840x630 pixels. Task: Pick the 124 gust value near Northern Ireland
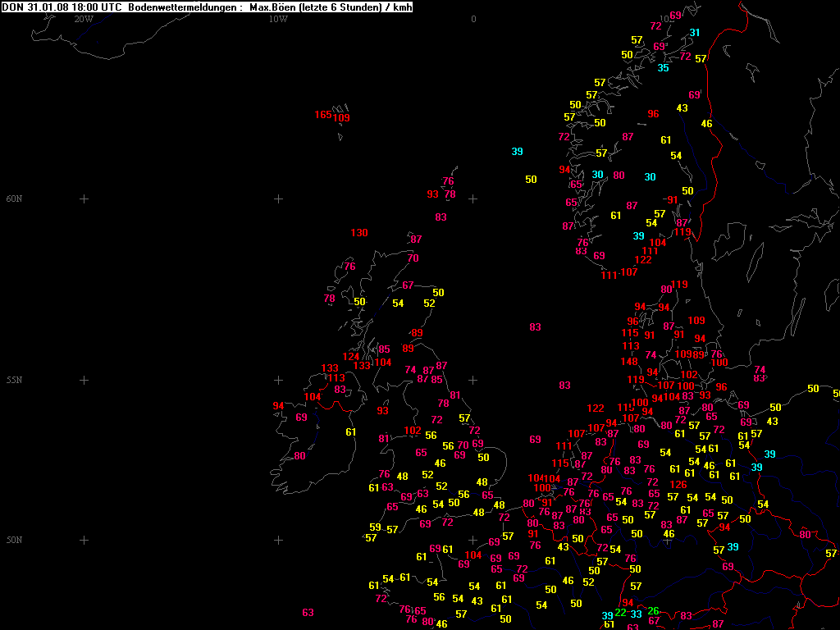pos(351,357)
